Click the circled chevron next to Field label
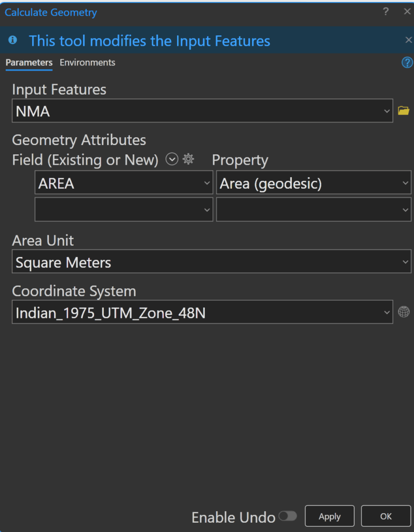Screen dimensions: 414x532 [172, 160]
